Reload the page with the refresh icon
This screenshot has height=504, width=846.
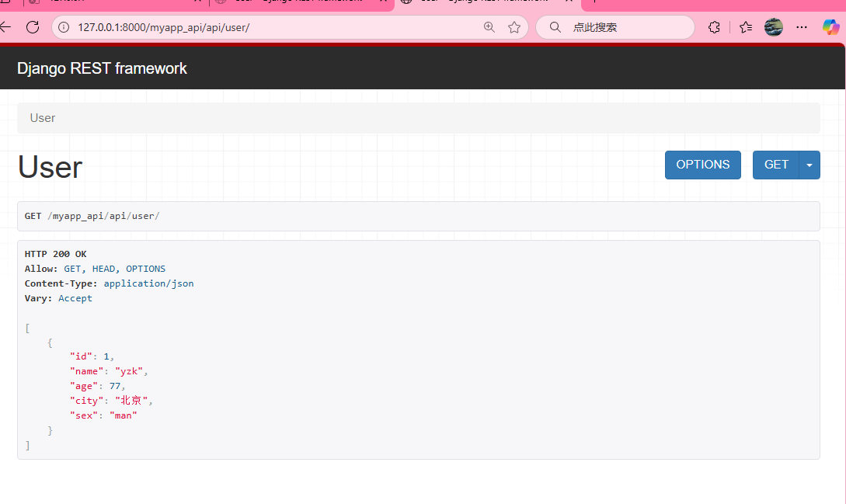point(33,27)
